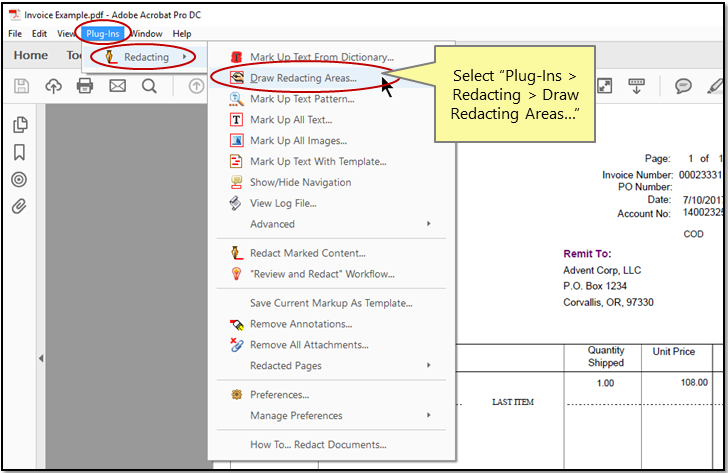Open the Attachments paperclip panel
Screen dimensions: 728x473
click(19, 207)
